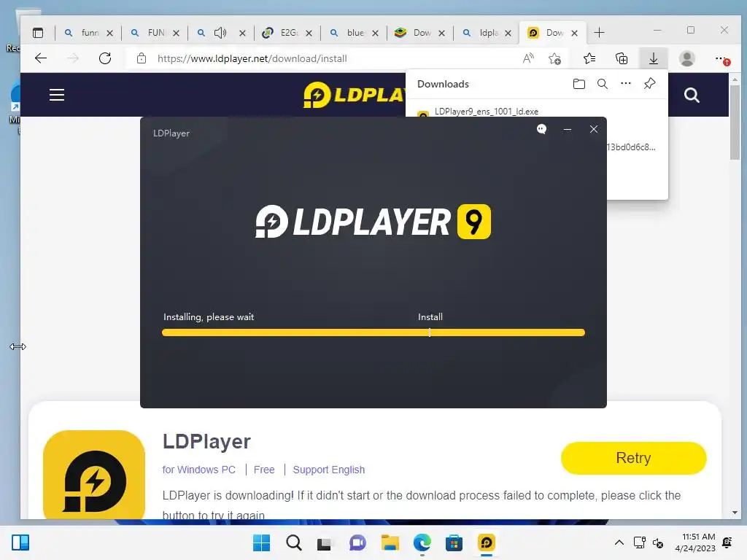Screen dimensions: 747x560
Task: Open the LDPlayer installer feedback chat icon
Action: pyautogui.click(x=541, y=129)
